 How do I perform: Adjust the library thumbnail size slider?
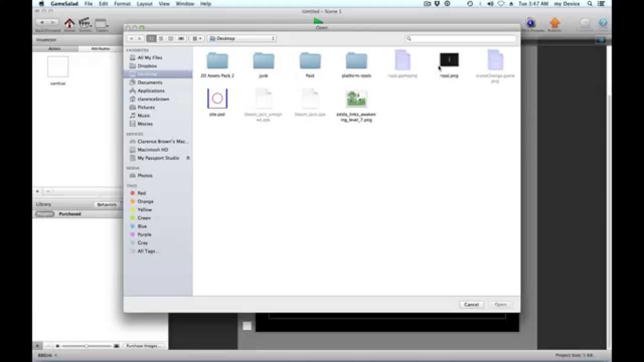pos(87,346)
